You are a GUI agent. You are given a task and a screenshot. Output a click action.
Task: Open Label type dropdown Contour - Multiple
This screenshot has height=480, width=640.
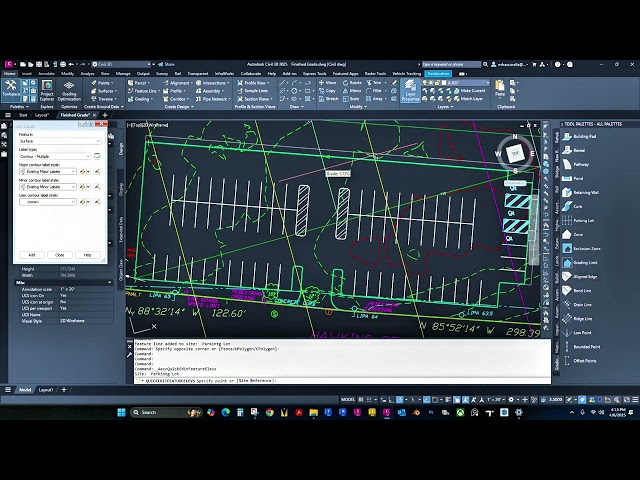click(x=55, y=156)
